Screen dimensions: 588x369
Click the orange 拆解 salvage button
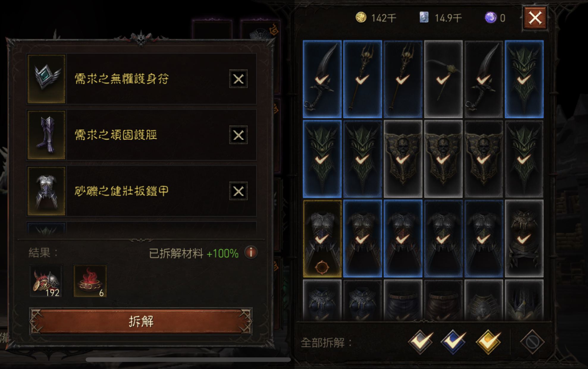pyautogui.click(x=141, y=321)
